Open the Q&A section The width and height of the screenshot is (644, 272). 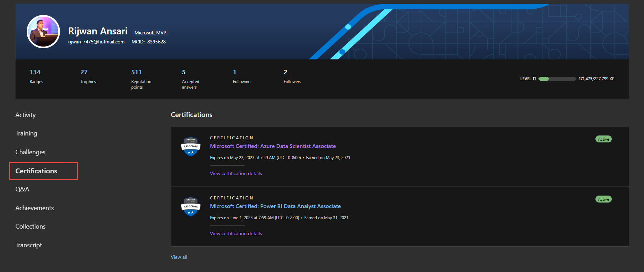(22, 189)
